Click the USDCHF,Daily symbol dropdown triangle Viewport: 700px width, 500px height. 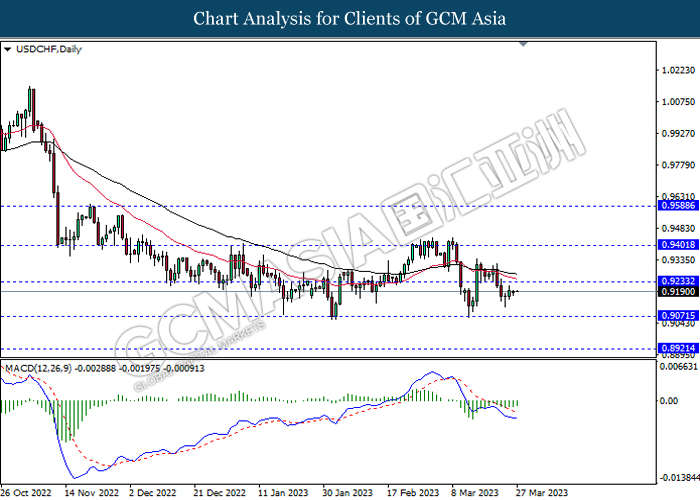coord(7,50)
